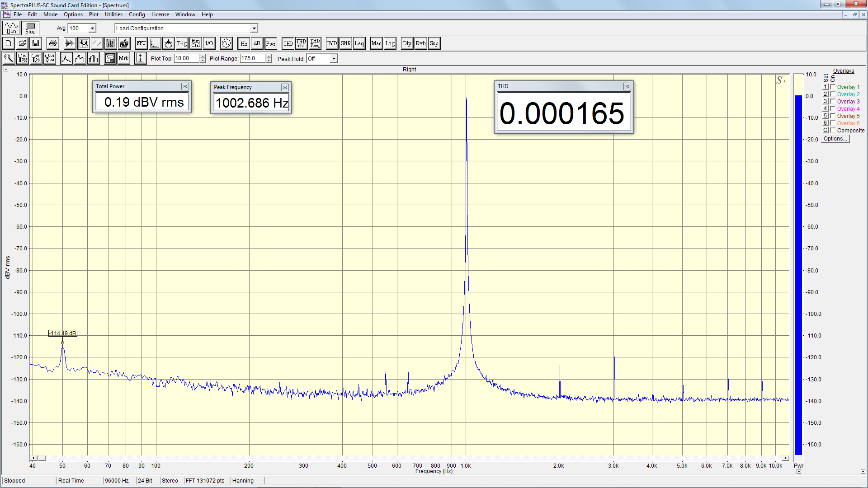This screenshot has width=868, height=488.
Task: Click the Zoom In 2X icon
Action: pyautogui.click(x=22, y=58)
